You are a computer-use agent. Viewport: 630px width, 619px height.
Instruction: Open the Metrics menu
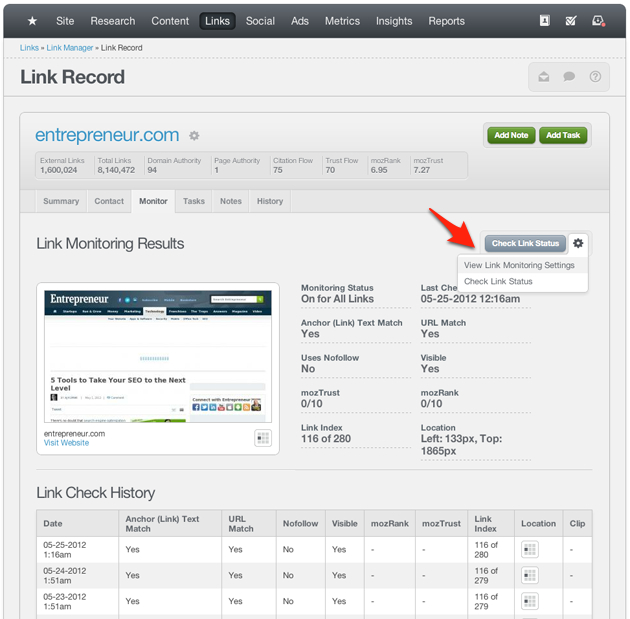click(x=342, y=21)
